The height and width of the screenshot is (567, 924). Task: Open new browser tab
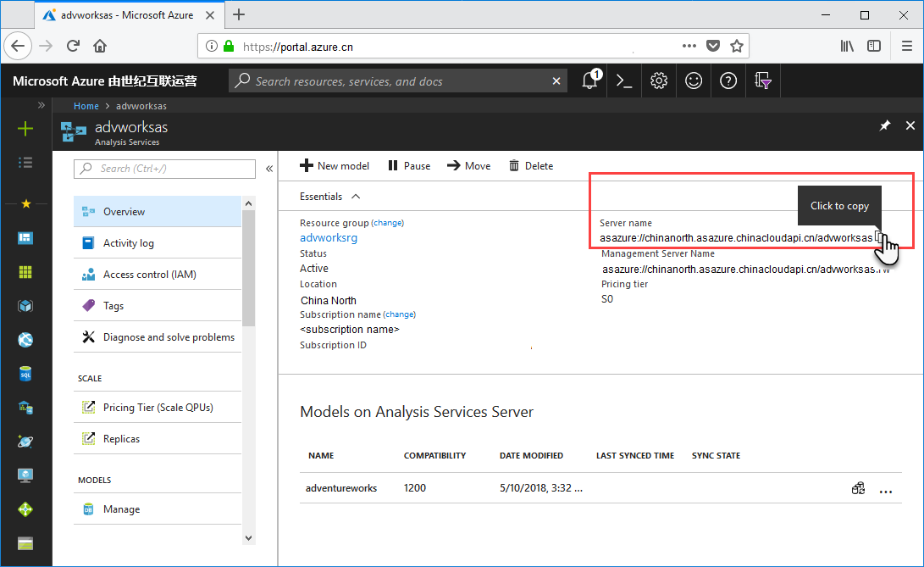[239, 14]
